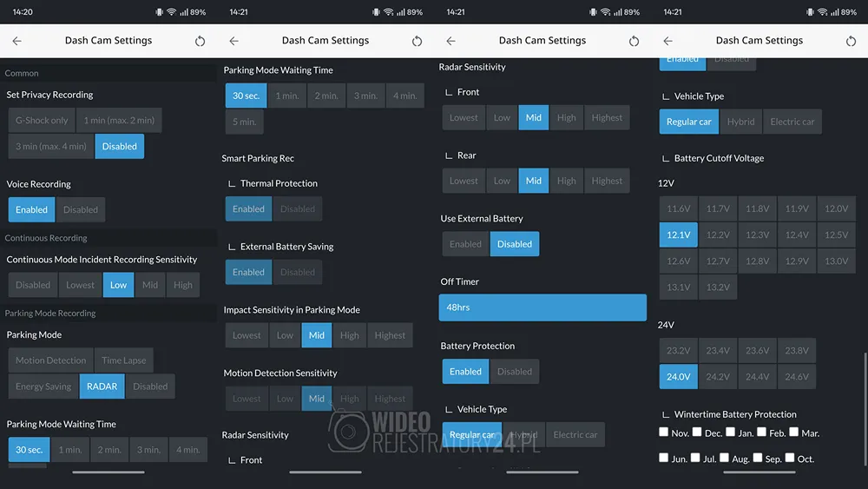The height and width of the screenshot is (489, 868).
Task: Refresh the screen showing Use External Battery
Action: pyautogui.click(x=634, y=41)
